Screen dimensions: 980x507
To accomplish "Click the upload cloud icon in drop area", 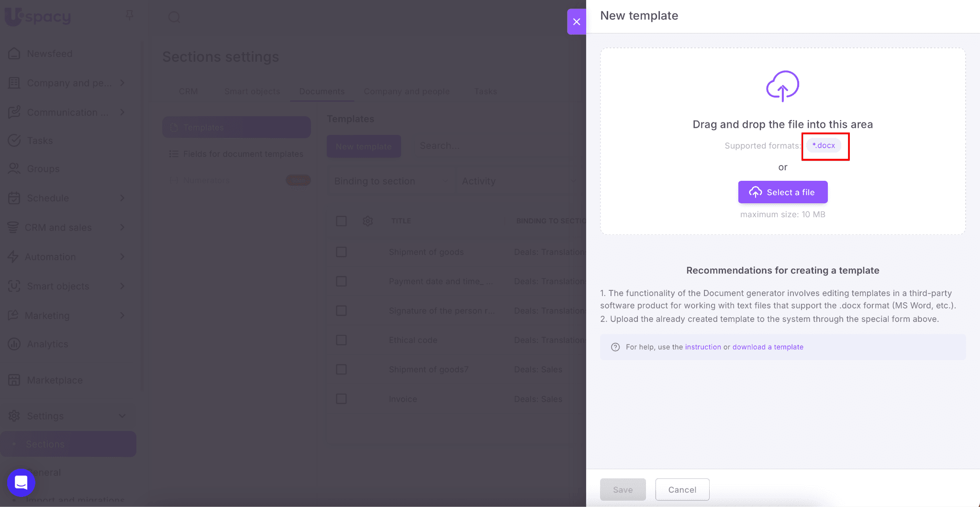I will click(x=782, y=86).
